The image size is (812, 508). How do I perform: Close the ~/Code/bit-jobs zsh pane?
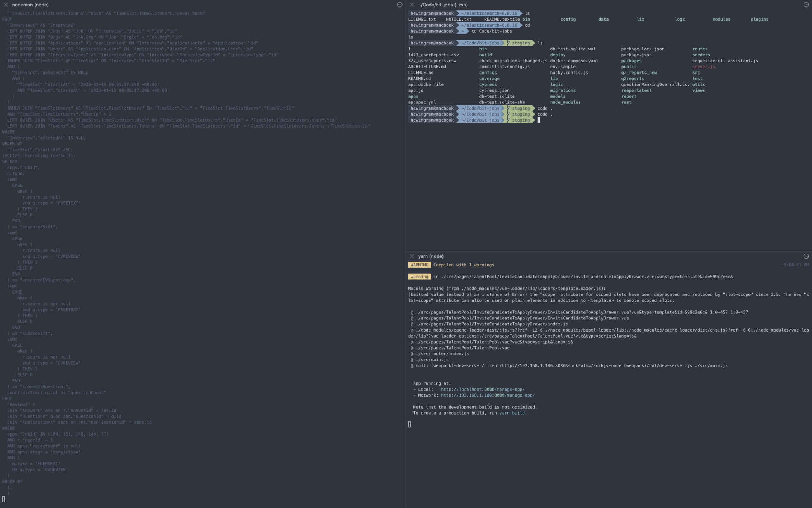click(x=412, y=5)
